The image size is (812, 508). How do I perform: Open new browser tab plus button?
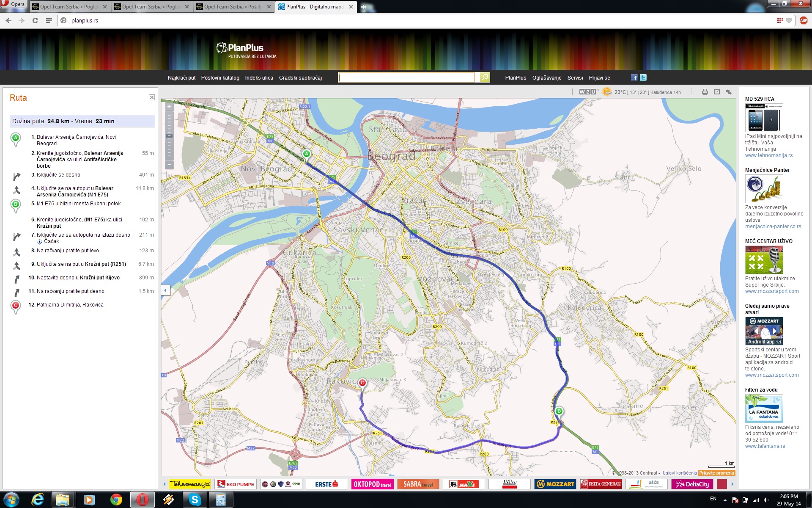[363, 7]
